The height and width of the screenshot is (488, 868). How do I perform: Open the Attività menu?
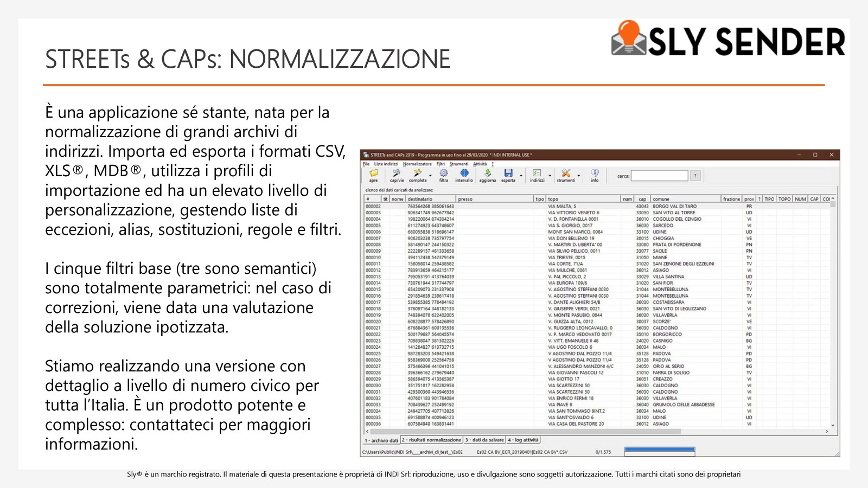480,164
